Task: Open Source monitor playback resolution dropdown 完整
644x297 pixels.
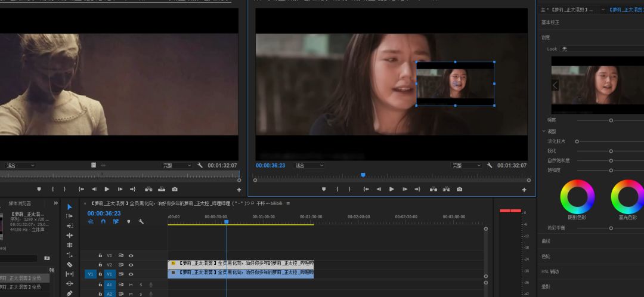Action: click(x=176, y=166)
